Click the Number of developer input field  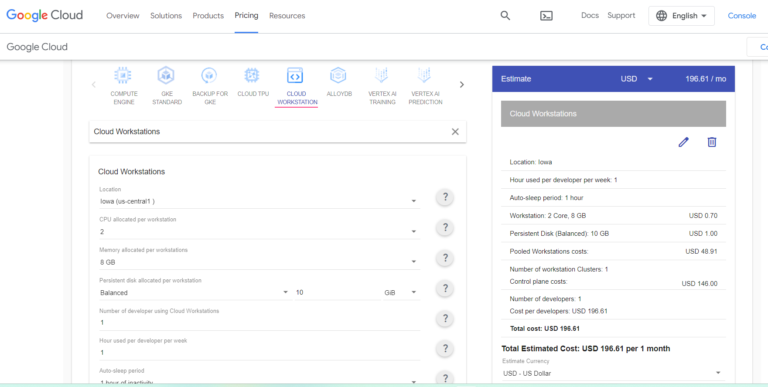pyautogui.click(x=260, y=323)
